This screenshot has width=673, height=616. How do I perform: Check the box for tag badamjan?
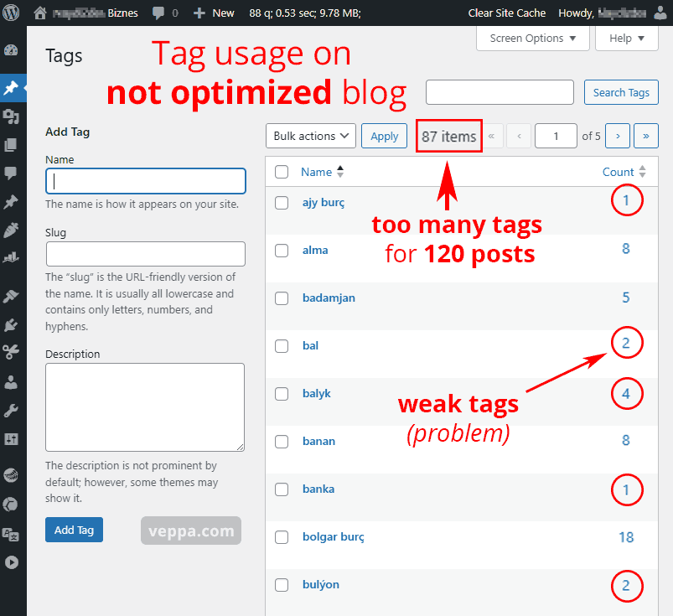(282, 298)
